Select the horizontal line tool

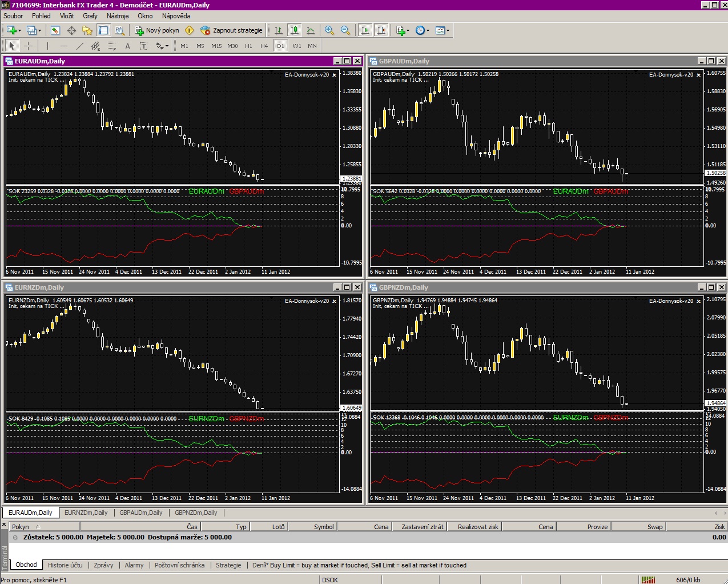(64, 46)
